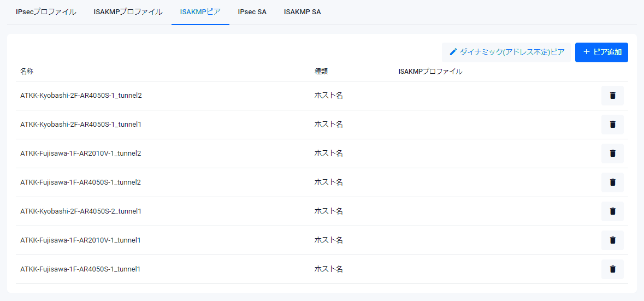The height and width of the screenshot is (301, 644).
Task: Select the ATKK-Fujisawa-1F-AR2010V-1_tunnel1 row name
Action: (x=80, y=240)
